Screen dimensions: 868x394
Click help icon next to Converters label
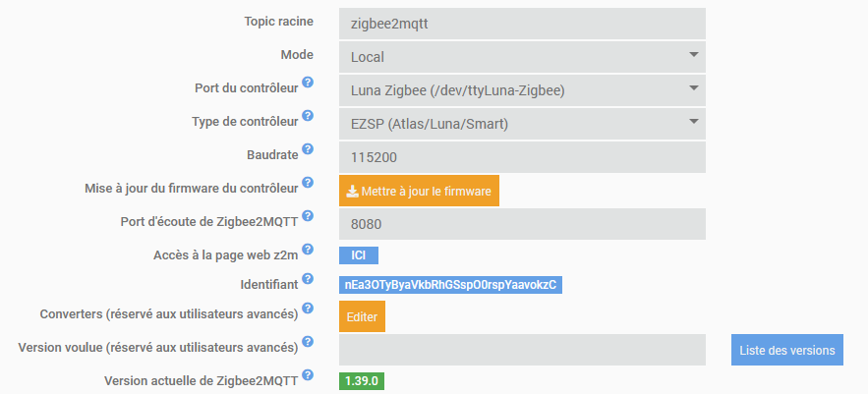point(308,309)
